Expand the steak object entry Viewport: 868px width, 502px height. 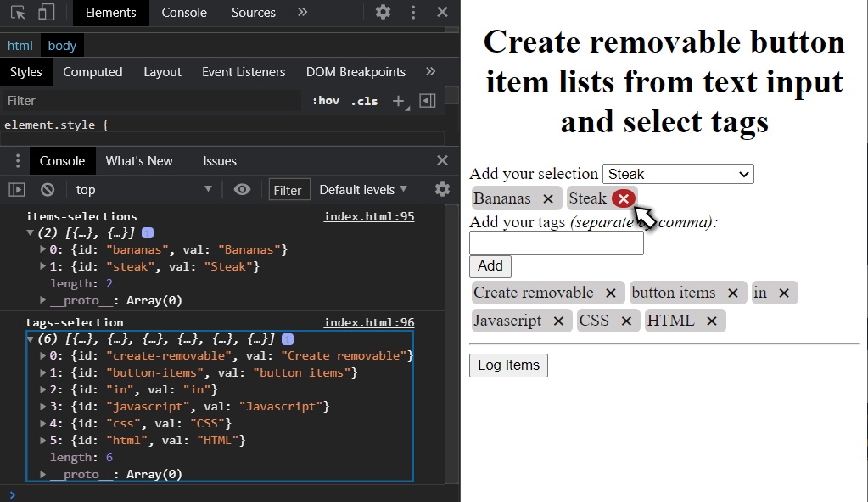(x=42, y=266)
